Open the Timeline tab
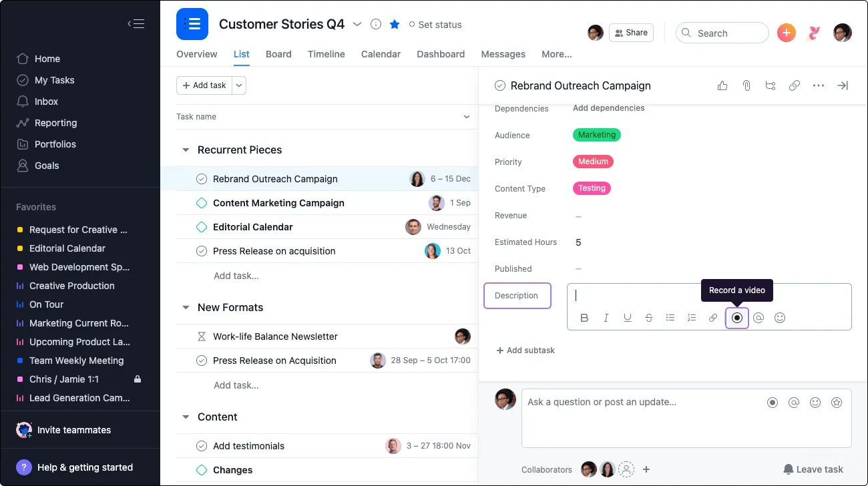The height and width of the screenshot is (486, 868). coord(326,54)
